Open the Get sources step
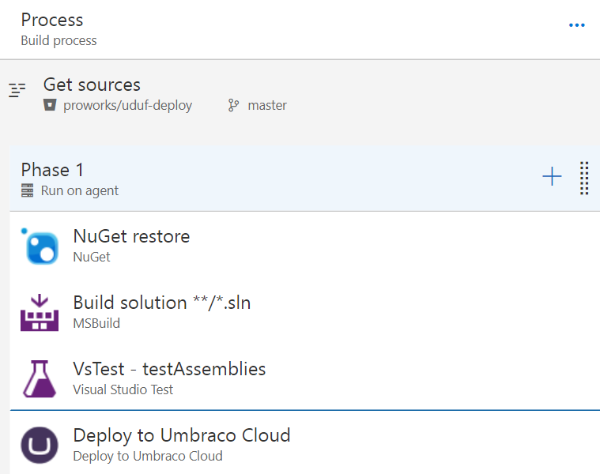 (92, 85)
